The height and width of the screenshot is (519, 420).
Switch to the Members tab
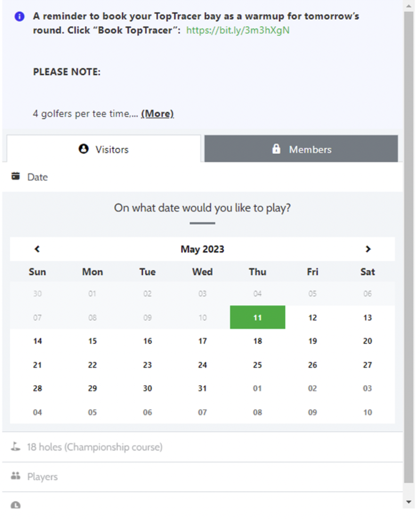[301, 149]
